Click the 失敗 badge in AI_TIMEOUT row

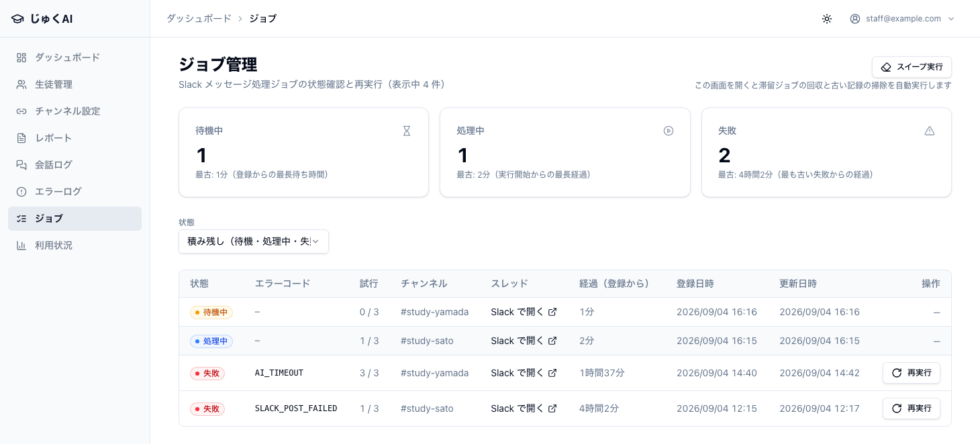(x=207, y=373)
